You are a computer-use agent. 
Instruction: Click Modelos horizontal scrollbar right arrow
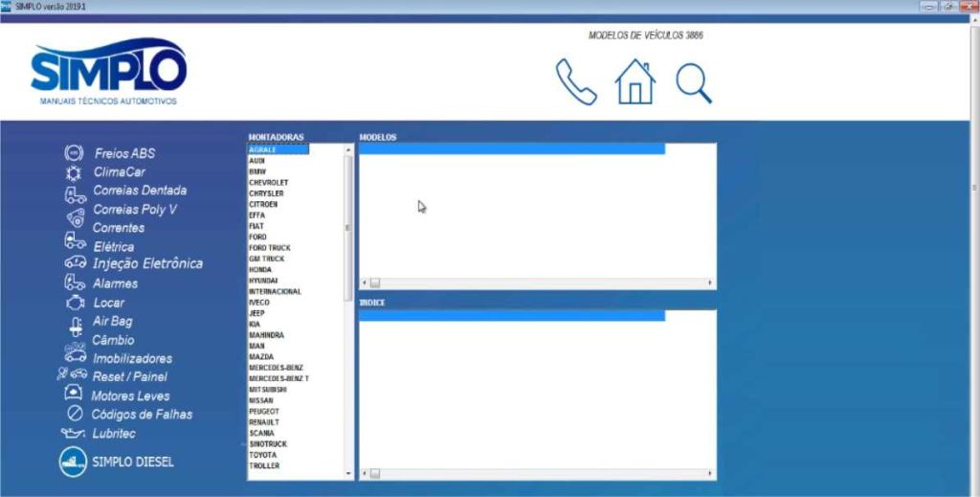tap(710, 283)
